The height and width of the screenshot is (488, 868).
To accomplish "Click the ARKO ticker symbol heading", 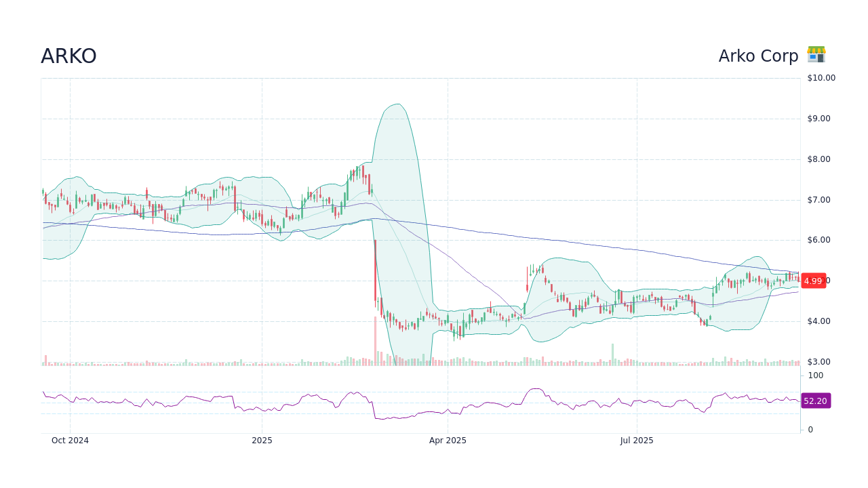I will click(x=68, y=56).
